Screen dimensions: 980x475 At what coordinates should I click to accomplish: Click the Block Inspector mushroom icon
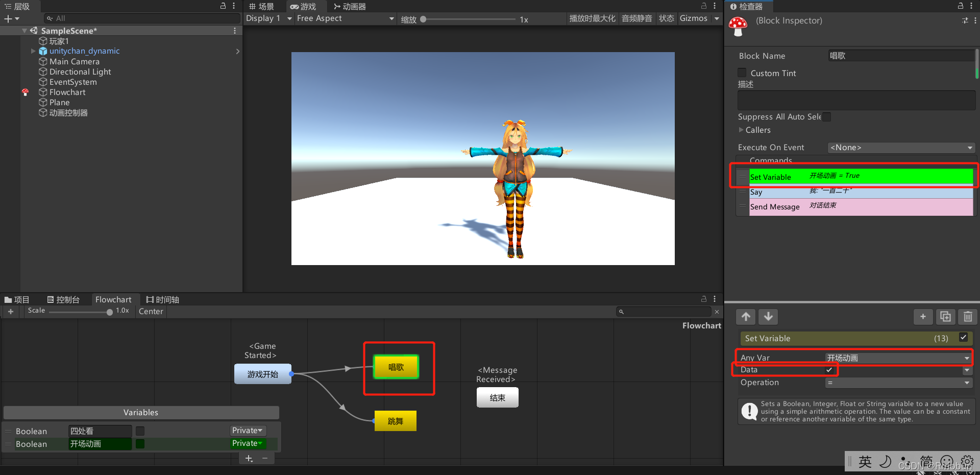point(738,26)
